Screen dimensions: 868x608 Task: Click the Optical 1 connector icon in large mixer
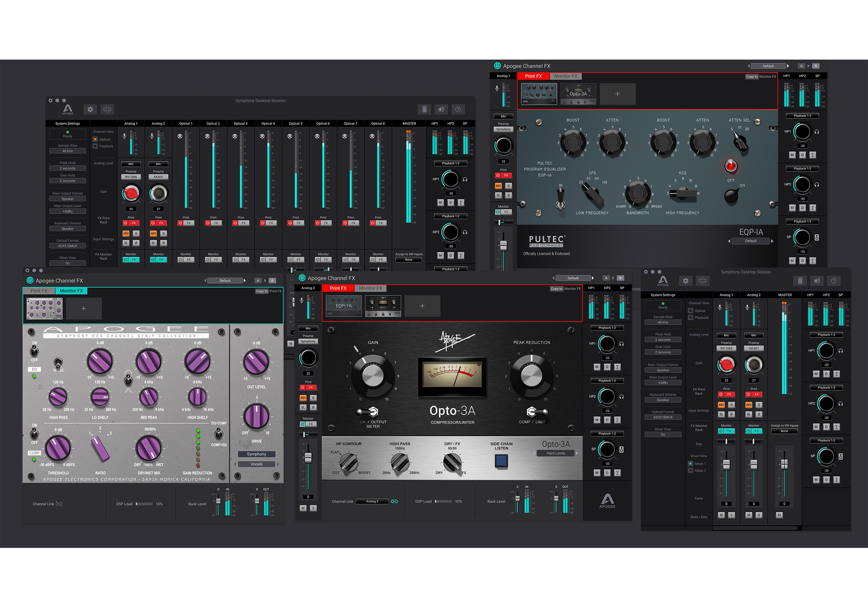point(180,136)
